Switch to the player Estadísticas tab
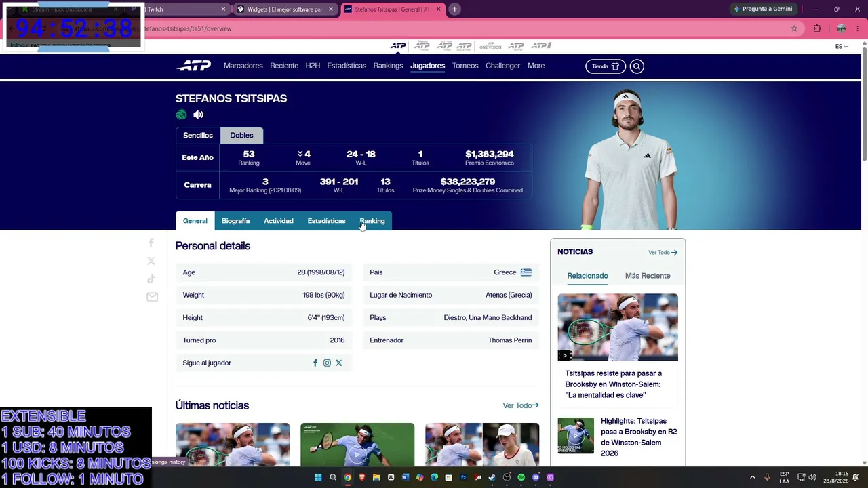The width and height of the screenshot is (868, 488). pyautogui.click(x=326, y=221)
